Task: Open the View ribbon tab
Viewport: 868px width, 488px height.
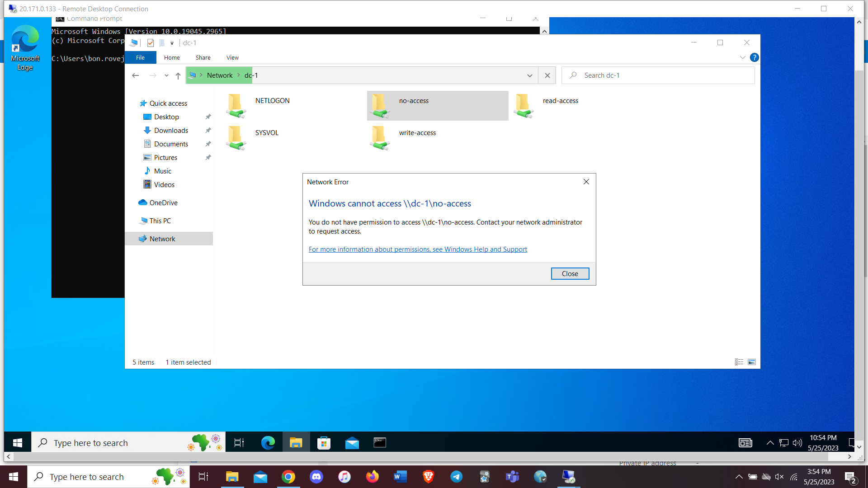Action: pos(232,58)
